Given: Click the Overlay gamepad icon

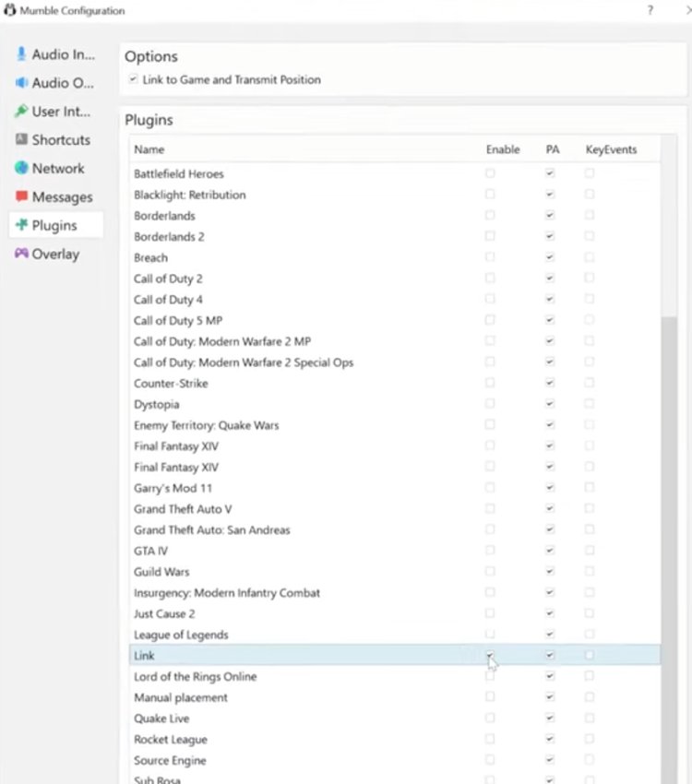Looking at the screenshot, I should click(21, 253).
